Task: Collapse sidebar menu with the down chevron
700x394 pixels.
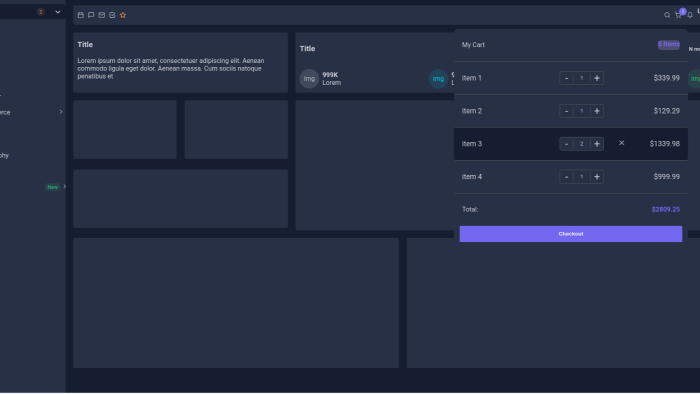Action: (58, 12)
